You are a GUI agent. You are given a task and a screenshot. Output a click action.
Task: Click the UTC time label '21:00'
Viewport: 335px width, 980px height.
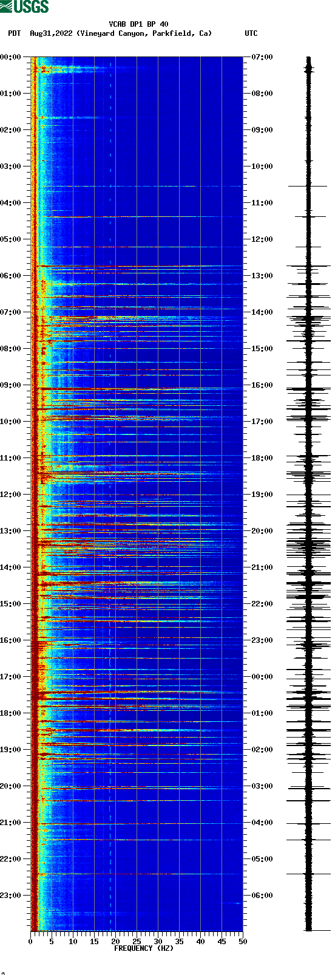(262, 567)
